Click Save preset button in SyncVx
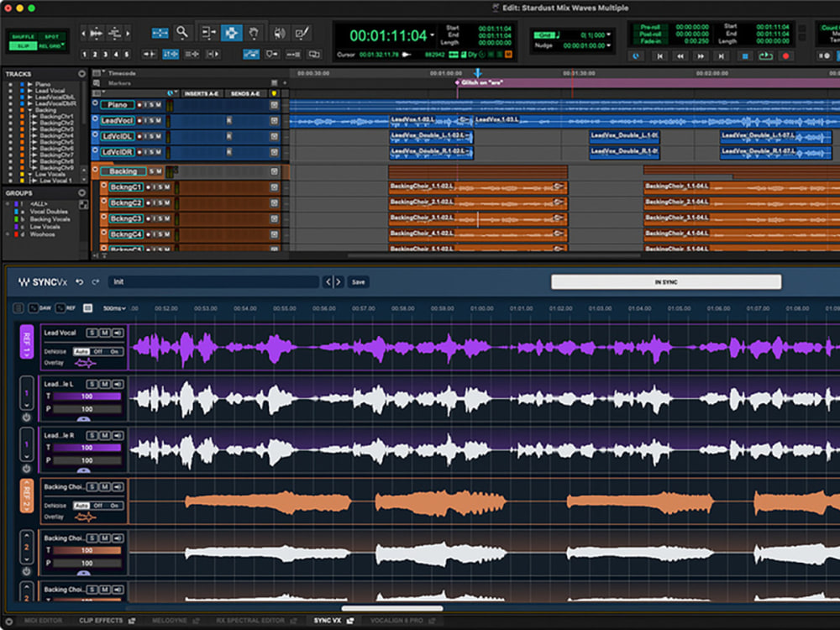 (359, 281)
